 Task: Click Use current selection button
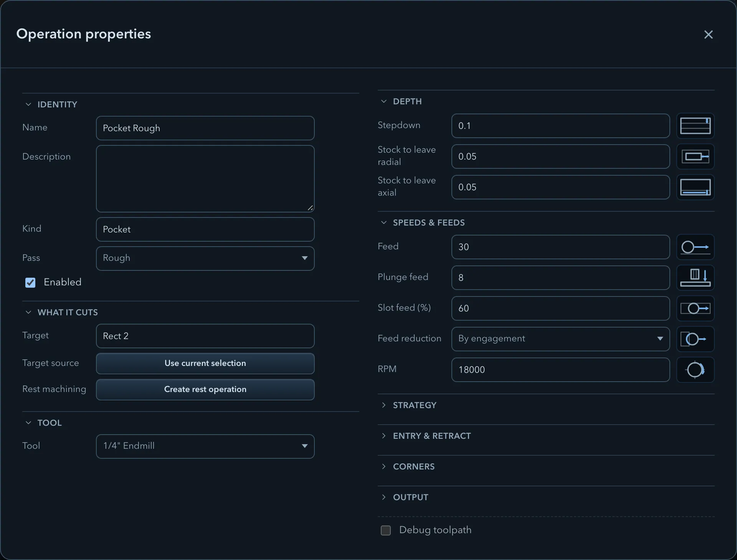click(205, 363)
